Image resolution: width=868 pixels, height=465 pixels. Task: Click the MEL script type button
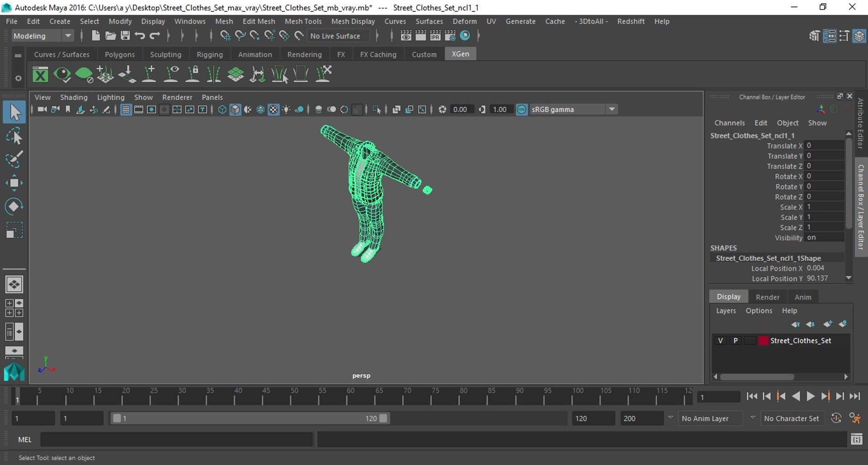click(x=25, y=439)
